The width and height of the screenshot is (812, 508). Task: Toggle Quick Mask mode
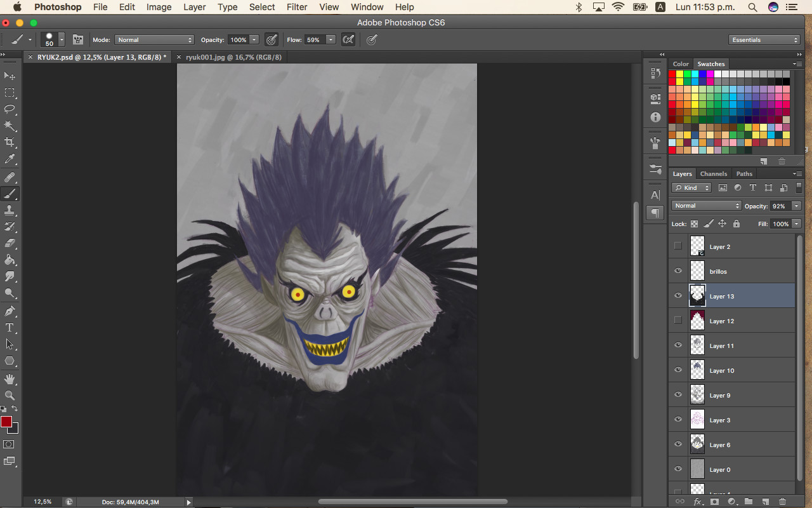coord(10,444)
